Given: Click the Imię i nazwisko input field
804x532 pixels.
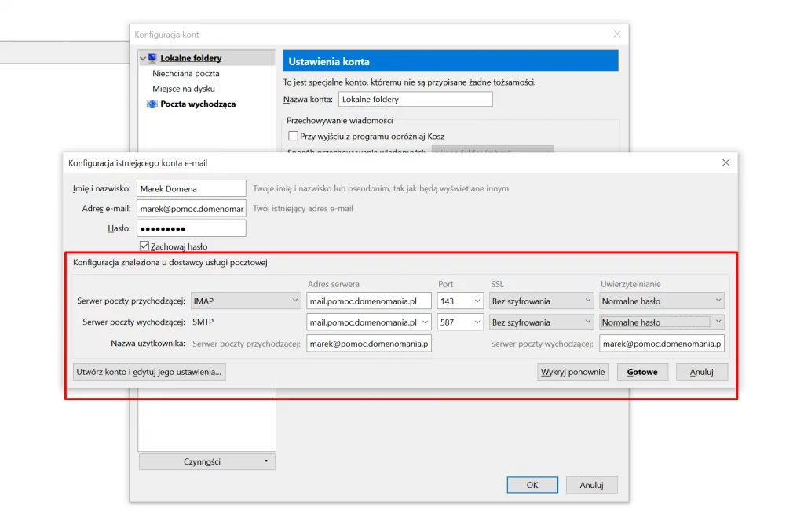Looking at the screenshot, I should click(191, 188).
